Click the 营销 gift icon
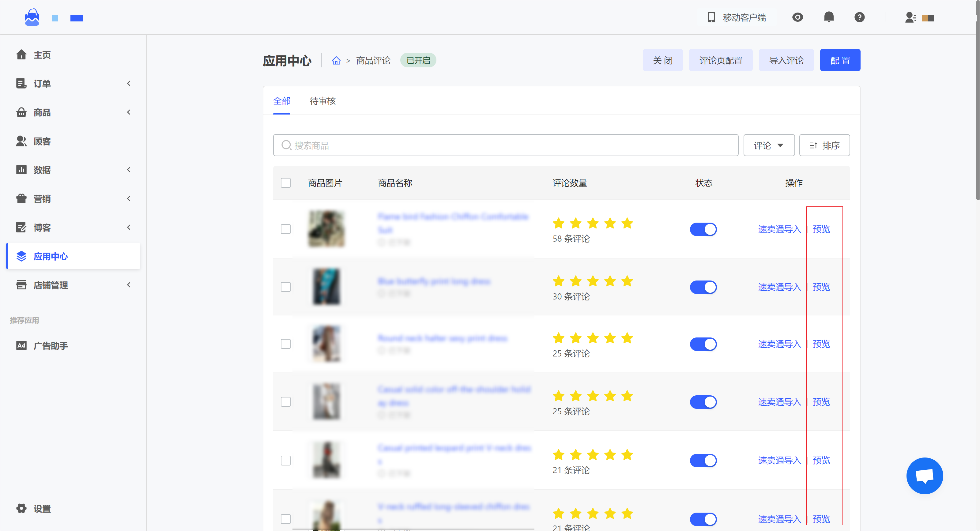The height and width of the screenshot is (531, 980). (21, 198)
